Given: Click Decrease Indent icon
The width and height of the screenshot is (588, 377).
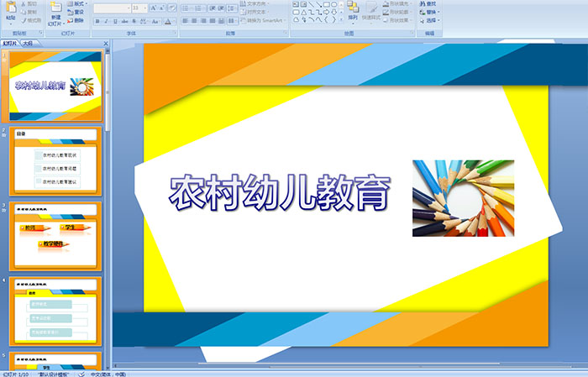Looking at the screenshot, I should point(213,8).
